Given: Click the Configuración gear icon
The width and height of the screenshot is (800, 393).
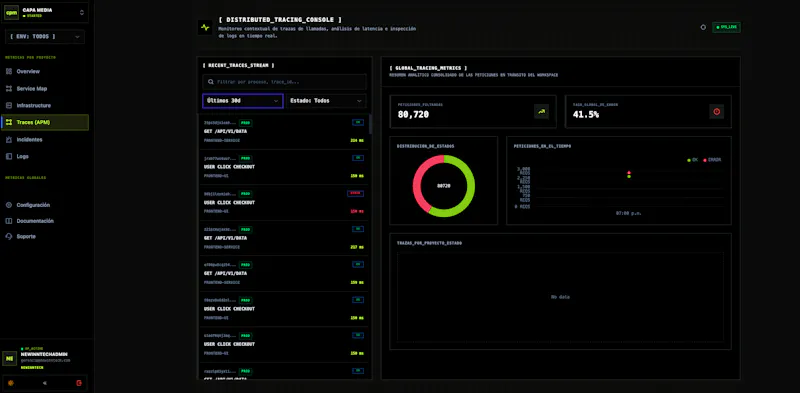Looking at the screenshot, I should point(9,205).
